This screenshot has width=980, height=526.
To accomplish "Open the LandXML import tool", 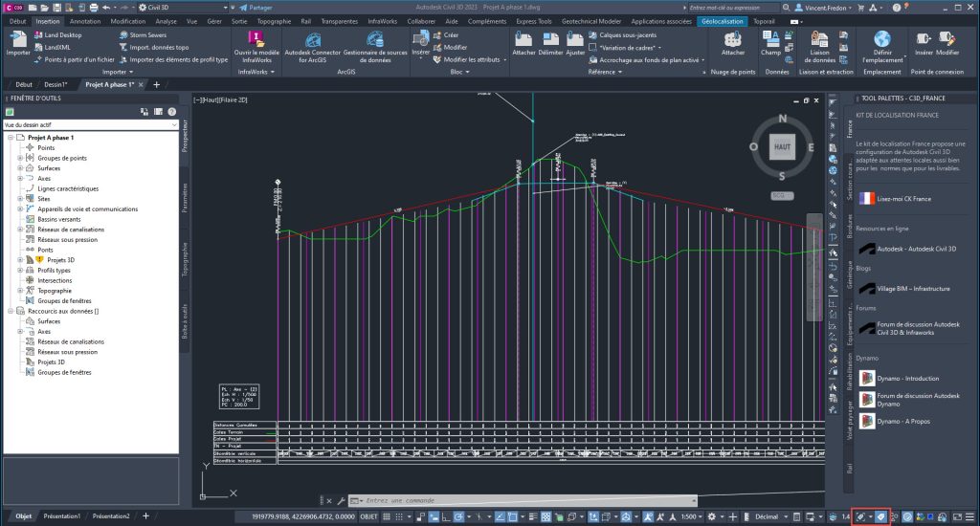I will coord(53,47).
